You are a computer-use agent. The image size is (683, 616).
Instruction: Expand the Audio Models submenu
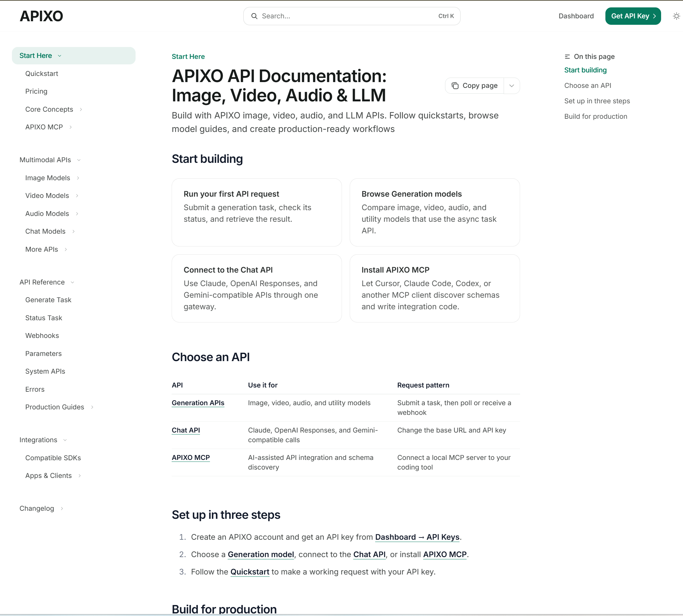tap(77, 214)
